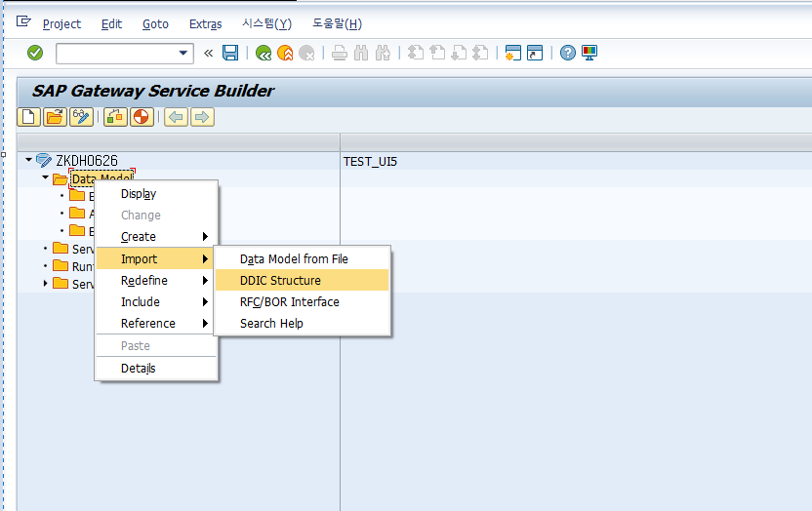Click the green checkmark Enter icon
The image size is (812, 511).
tap(35, 53)
